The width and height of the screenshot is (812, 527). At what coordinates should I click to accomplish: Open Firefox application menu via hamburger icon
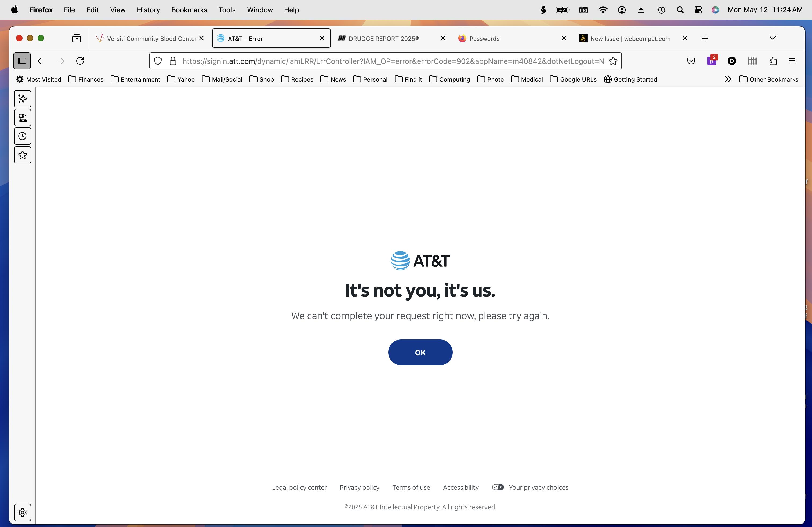[x=792, y=61]
